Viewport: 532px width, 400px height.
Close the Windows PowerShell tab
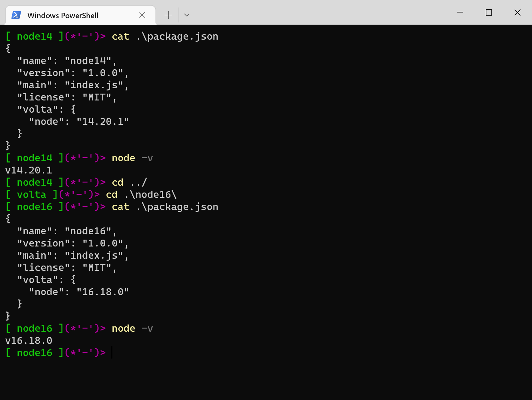(142, 15)
